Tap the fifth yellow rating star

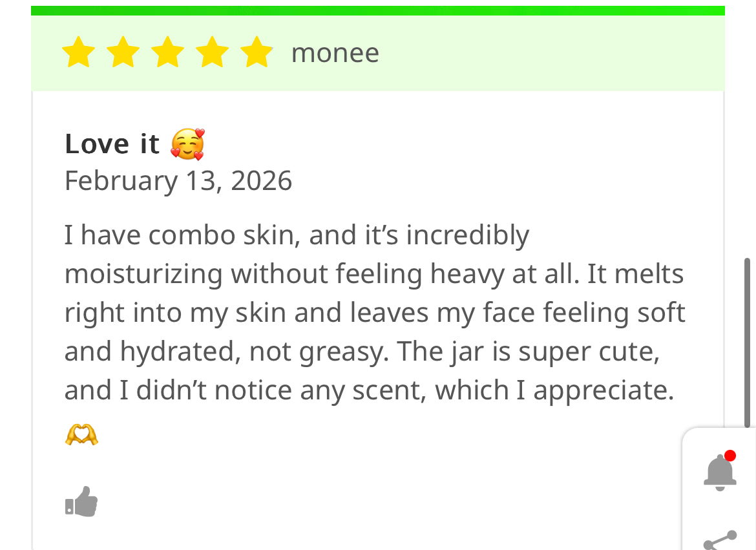tap(257, 52)
